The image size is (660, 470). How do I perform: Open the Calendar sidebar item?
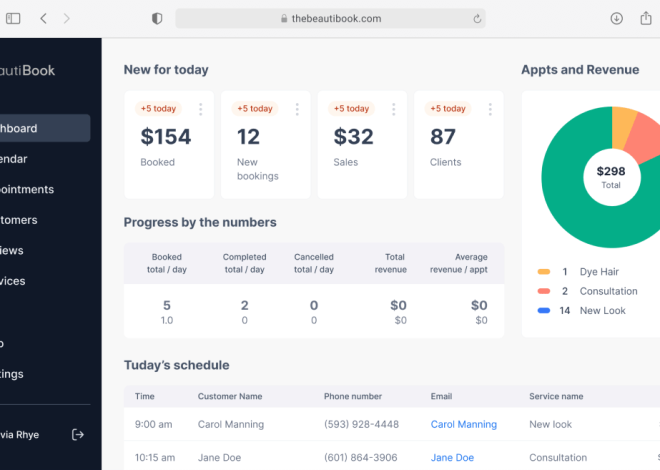(13, 159)
